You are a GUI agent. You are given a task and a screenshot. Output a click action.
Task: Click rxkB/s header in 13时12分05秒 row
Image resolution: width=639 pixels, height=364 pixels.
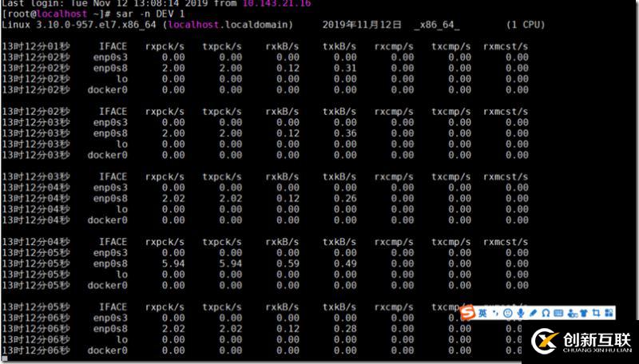coord(282,307)
